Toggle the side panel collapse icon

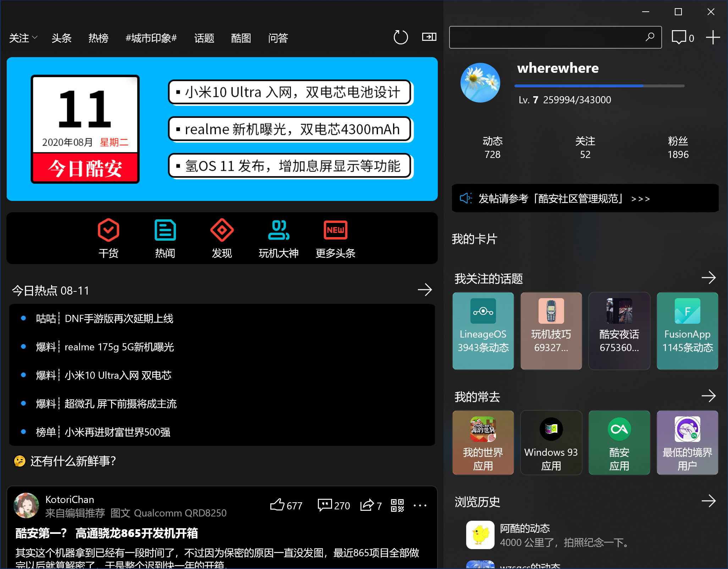click(x=429, y=37)
